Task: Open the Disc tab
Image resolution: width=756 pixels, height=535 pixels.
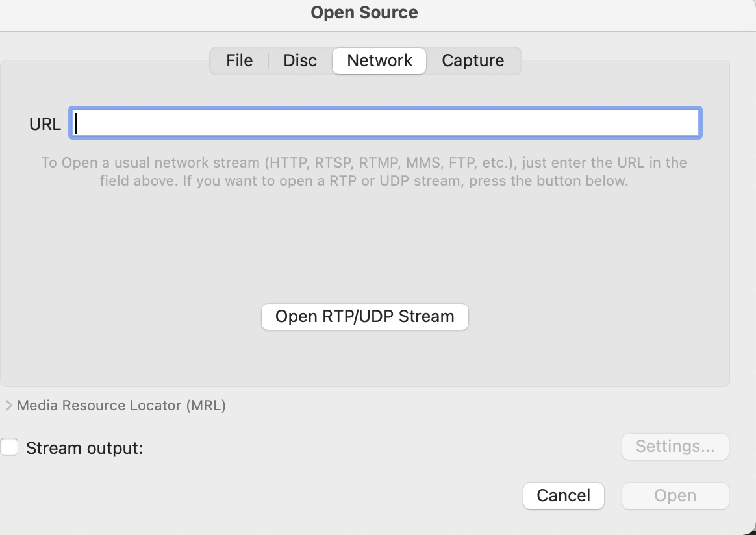Action: [x=300, y=61]
